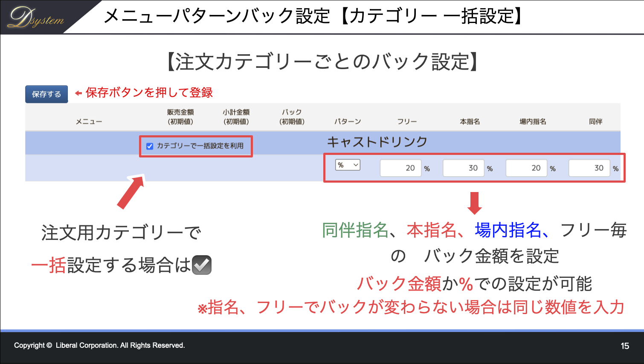This screenshot has width=644, height=364.
Task: Click the Copyright Liberal Corporation footer text
Action: tap(99, 345)
